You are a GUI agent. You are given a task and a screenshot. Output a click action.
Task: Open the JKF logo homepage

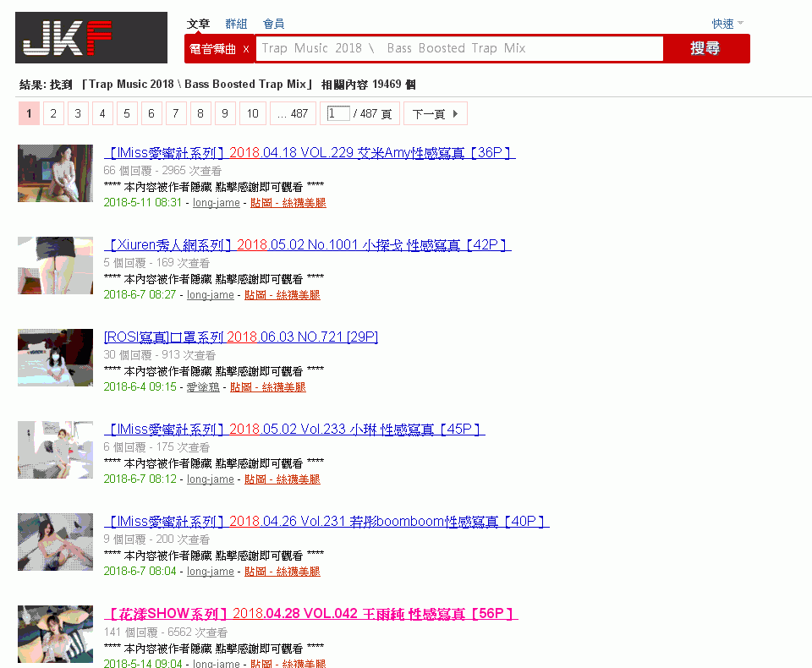(91, 37)
